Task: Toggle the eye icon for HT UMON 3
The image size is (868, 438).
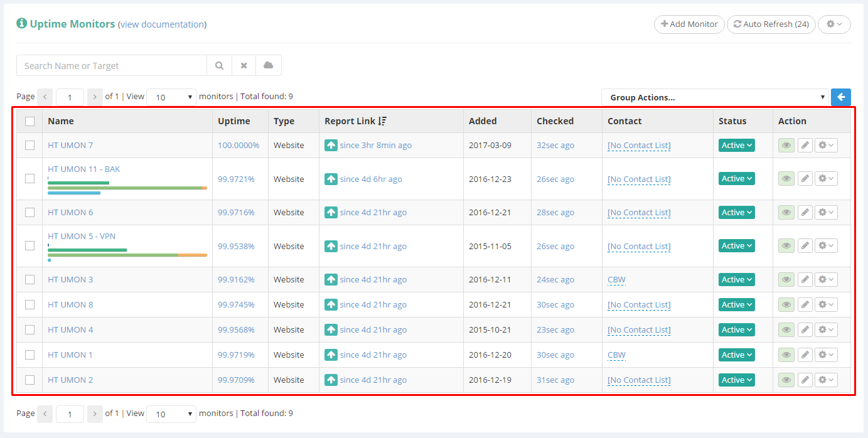Action: click(785, 280)
